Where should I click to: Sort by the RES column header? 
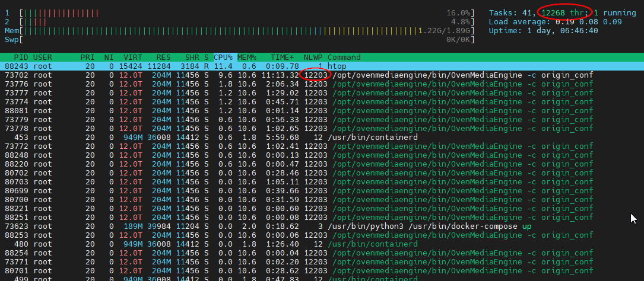pos(163,57)
